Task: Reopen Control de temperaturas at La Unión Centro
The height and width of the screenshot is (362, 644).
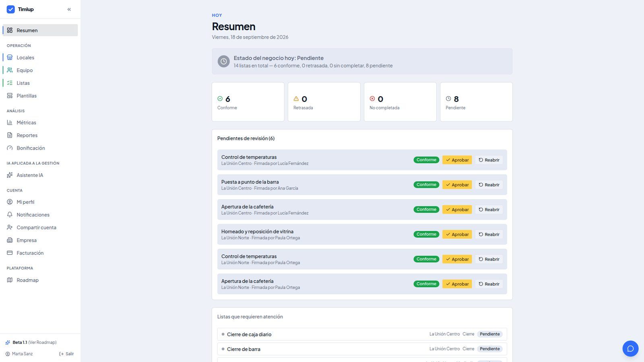Action: [489, 160]
